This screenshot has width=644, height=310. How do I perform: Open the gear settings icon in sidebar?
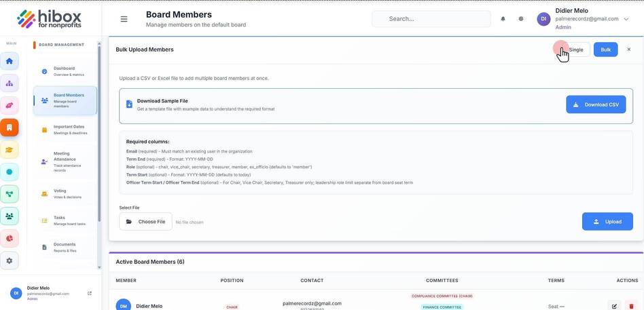point(10,260)
